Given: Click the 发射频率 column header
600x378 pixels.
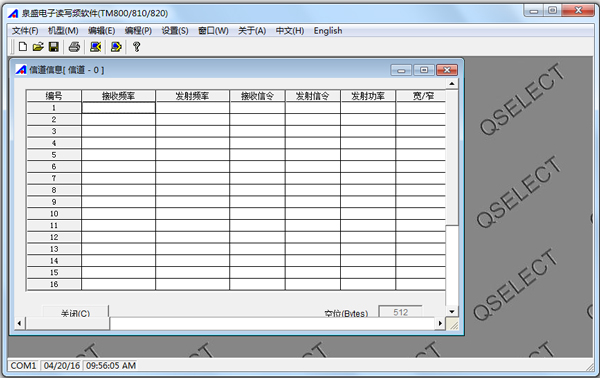Looking at the screenshot, I should point(192,96).
